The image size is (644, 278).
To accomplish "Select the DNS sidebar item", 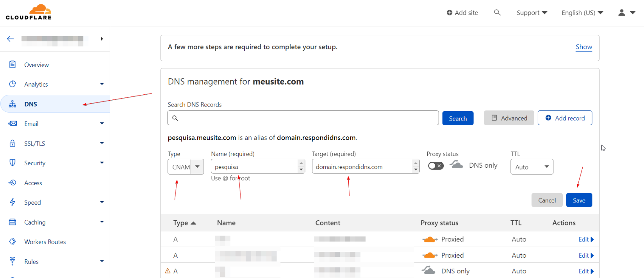I will coord(55,104).
